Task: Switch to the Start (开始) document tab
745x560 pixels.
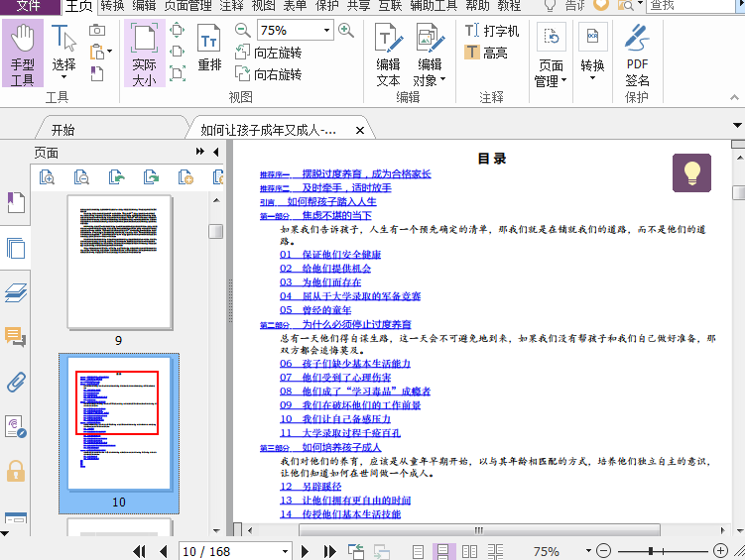Action: point(63,130)
